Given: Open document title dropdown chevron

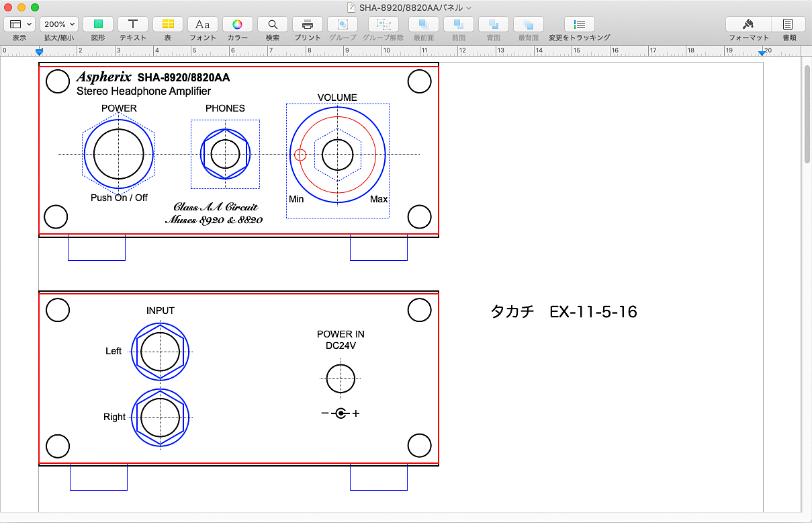Looking at the screenshot, I should (469, 7).
